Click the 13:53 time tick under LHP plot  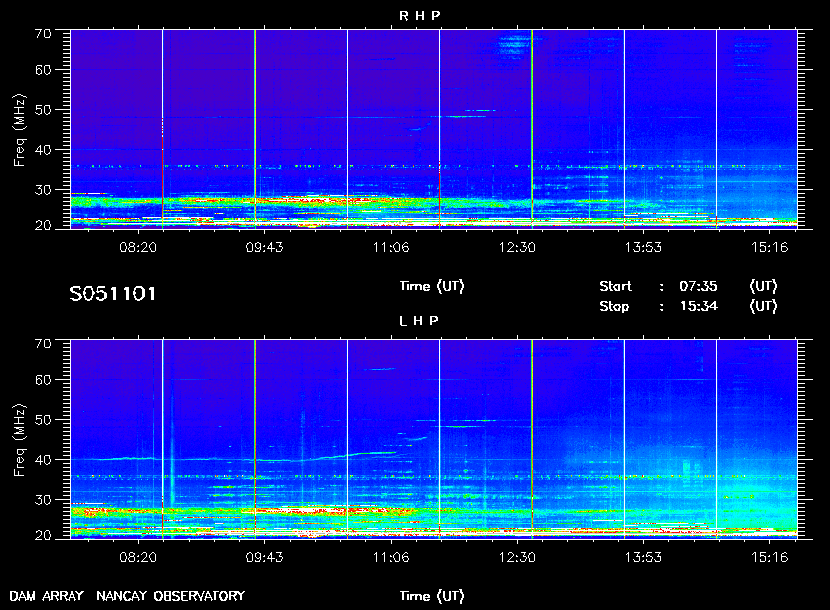coord(643,557)
